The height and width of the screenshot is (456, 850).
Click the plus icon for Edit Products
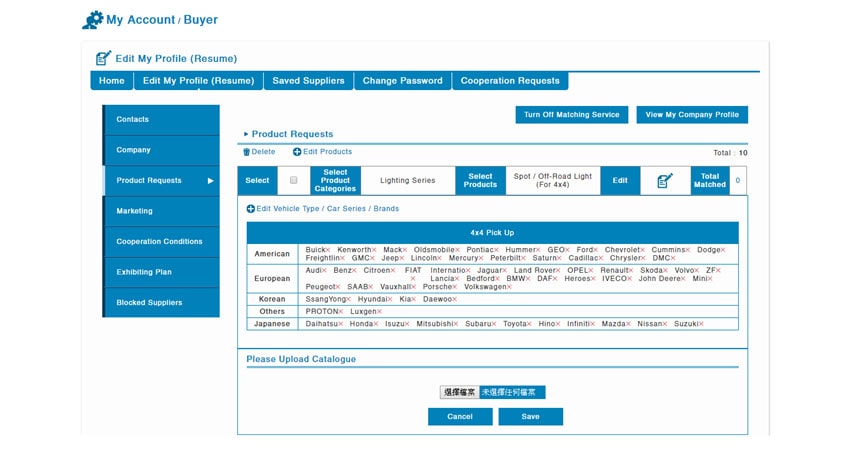(297, 152)
